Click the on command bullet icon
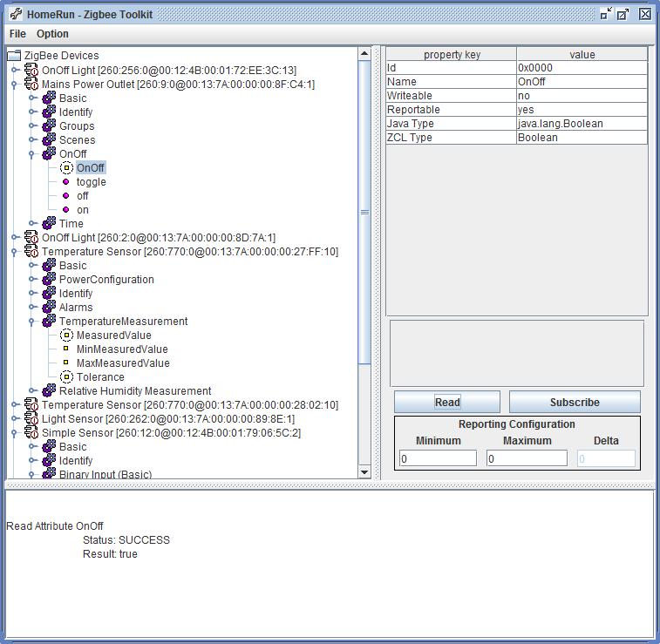The image size is (660, 644). [65, 209]
